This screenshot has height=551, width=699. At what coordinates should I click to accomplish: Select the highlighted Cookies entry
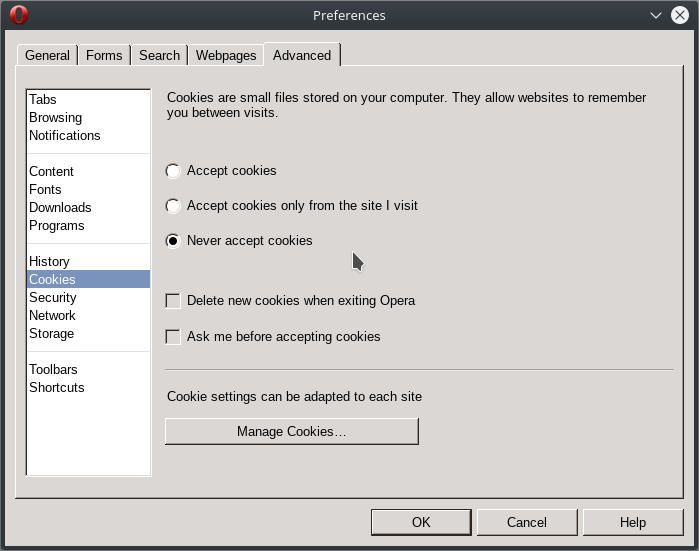88,280
